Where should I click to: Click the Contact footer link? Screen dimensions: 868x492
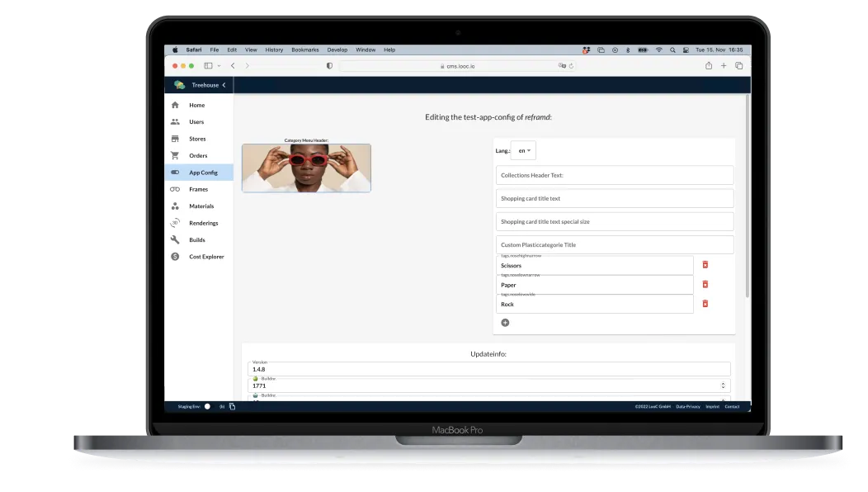[732, 407]
